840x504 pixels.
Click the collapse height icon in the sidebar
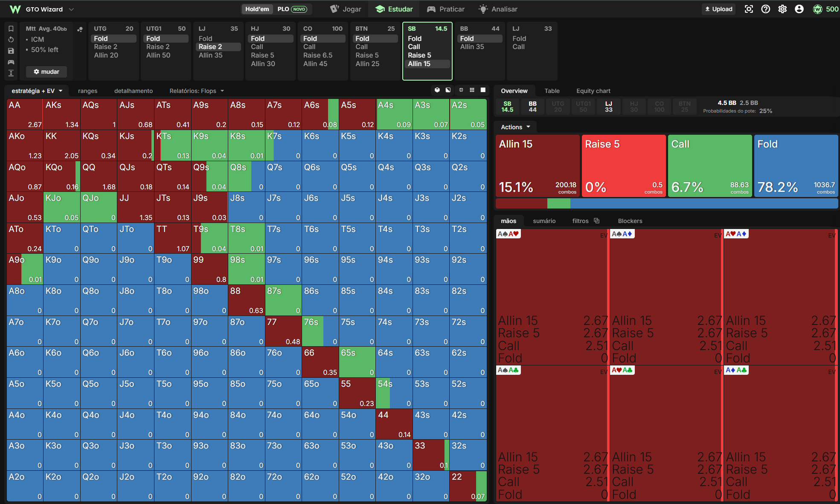coord(11,73)
